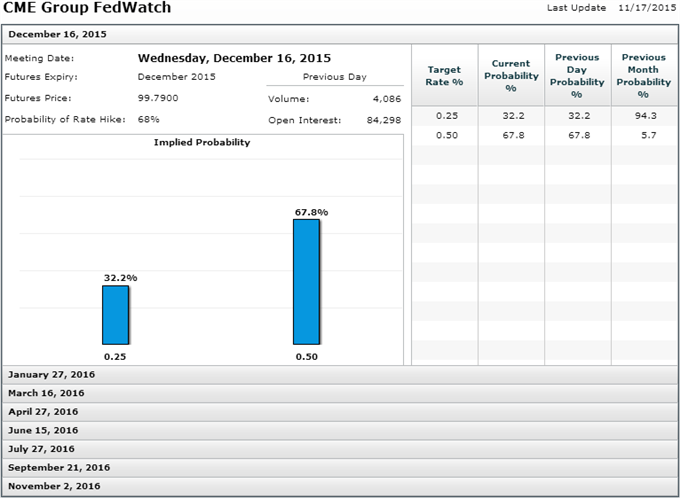Collapse the December 16, 2015 section header
The height and width of the screenshot is (498, 680).
point(340,34)
